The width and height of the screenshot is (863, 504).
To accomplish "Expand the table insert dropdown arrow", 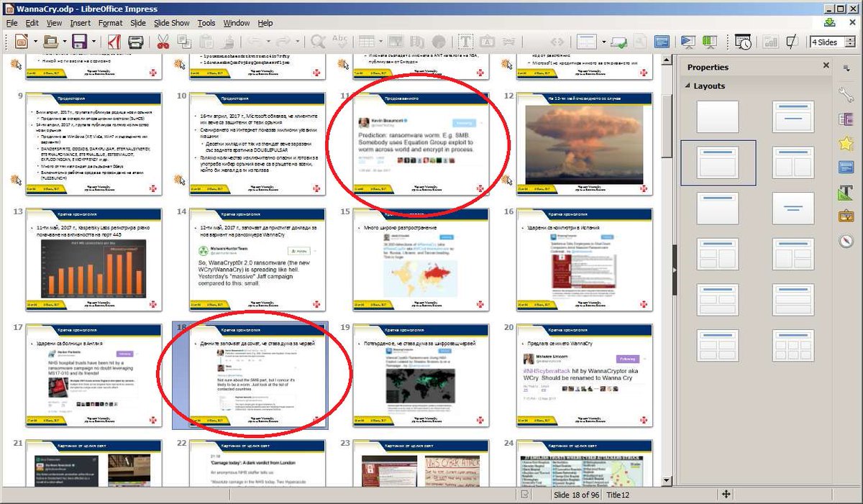I will (x=380, y=42).
